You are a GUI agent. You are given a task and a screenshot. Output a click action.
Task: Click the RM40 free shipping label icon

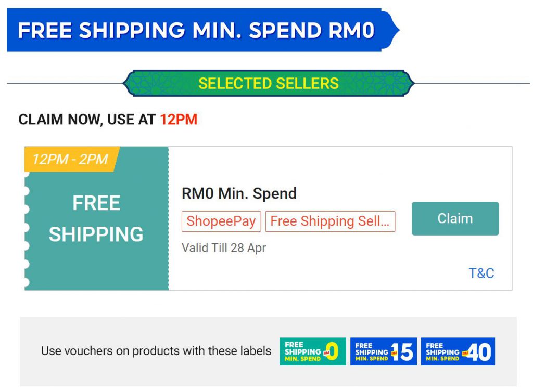tap(458, 351)
